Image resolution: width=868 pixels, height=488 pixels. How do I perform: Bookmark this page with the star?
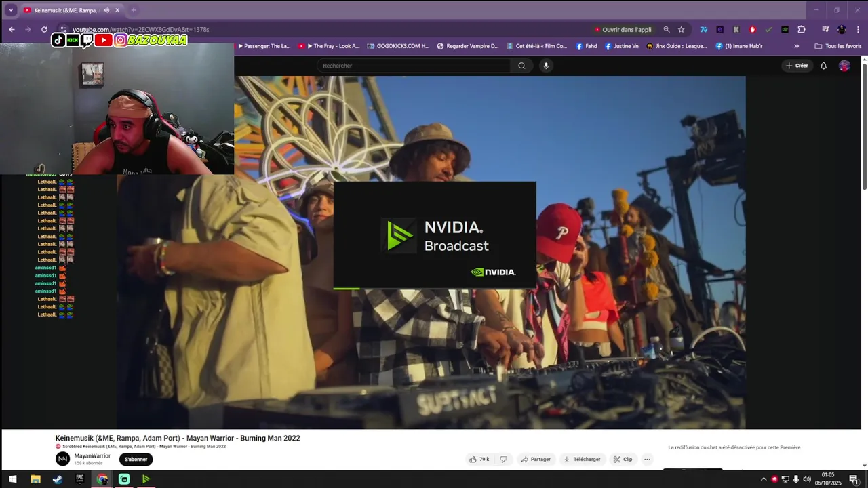click(x=681, y=29)
